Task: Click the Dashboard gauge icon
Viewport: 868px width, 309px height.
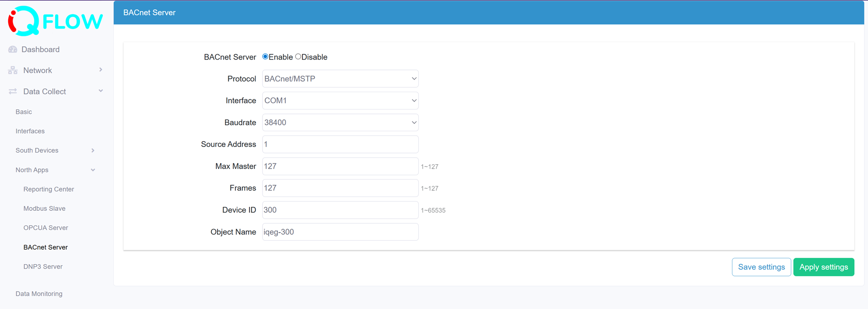Action: (x=13, y=50)
